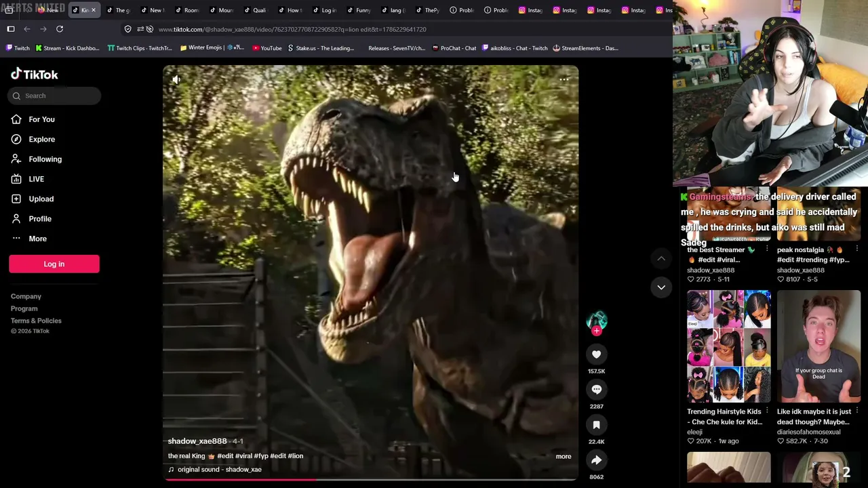This screenshot has height=488, width=868.
Task: Switch to the 'Log in' tab
Action: [x=323, y=10]
